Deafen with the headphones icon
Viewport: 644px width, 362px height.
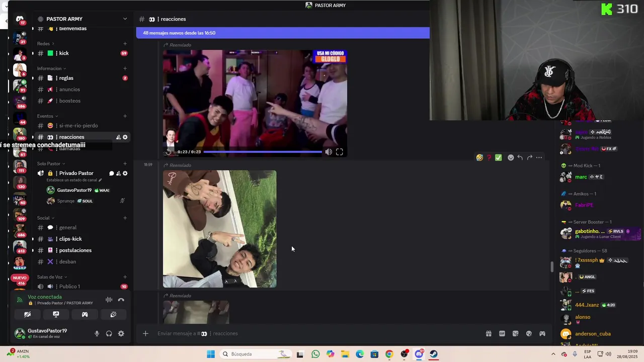tap(109, 333)
